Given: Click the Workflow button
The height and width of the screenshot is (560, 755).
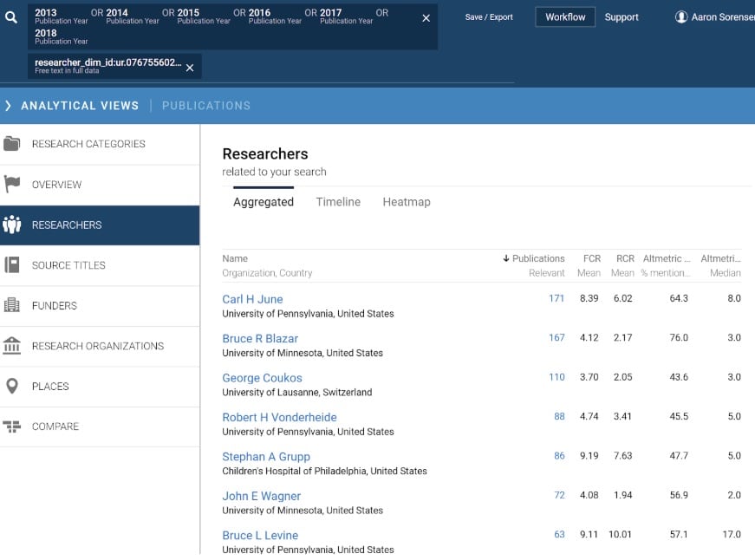Looking at the screenshot, I should point(565,17).
